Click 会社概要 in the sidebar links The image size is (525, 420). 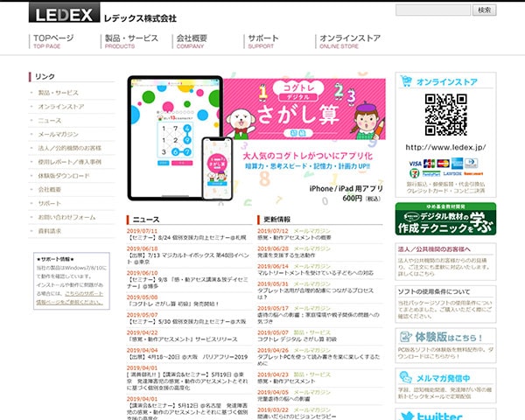[x=50, y=190]
